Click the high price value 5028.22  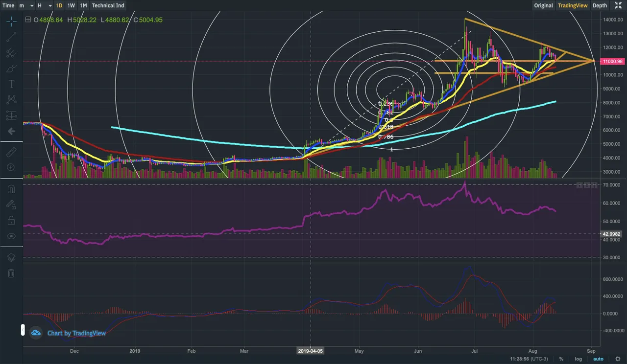pos(84,20)
